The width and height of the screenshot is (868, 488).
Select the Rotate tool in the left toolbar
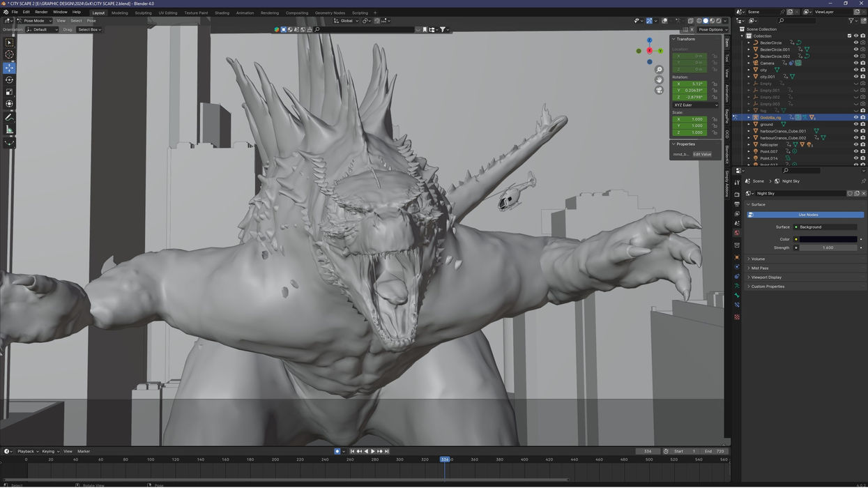point(9,80)
